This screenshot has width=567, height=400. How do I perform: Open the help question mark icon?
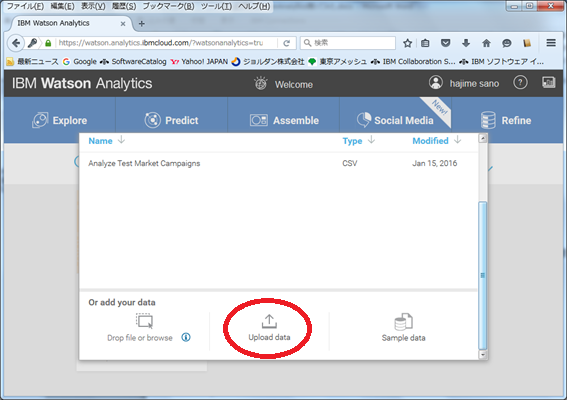tap(520, 83)
